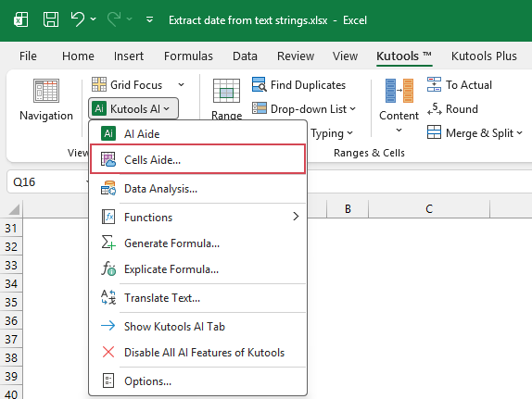
Task: Click the Name Box showing Q16
Action: 47,182
